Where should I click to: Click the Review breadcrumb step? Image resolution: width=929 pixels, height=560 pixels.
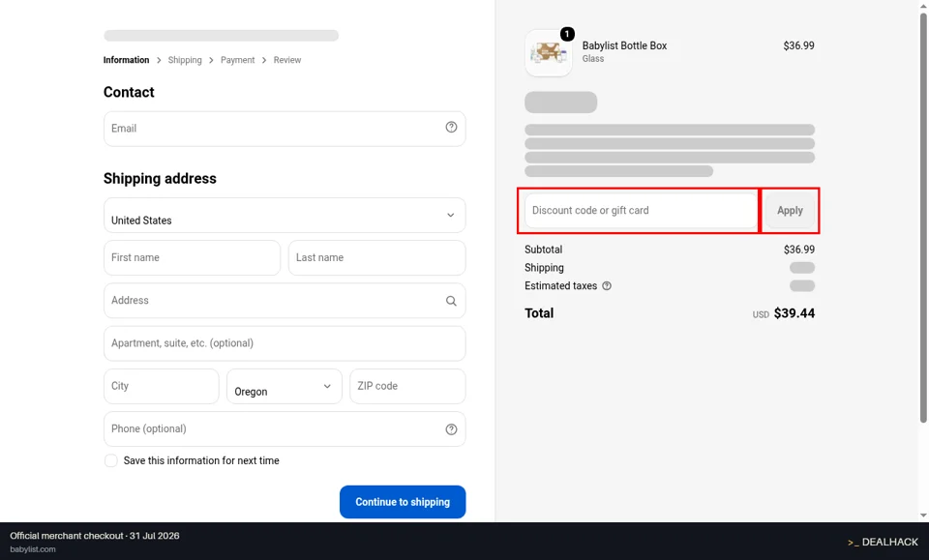(287, 60)
